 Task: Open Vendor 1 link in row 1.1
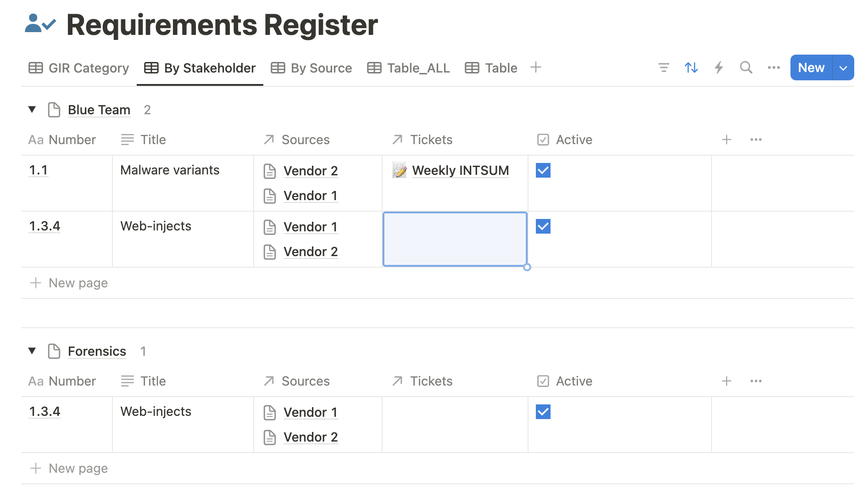tap(311, 196)
